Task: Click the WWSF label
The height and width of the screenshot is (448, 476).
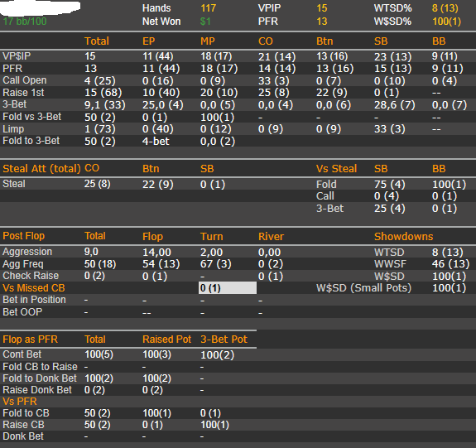Action: point(390,264)
